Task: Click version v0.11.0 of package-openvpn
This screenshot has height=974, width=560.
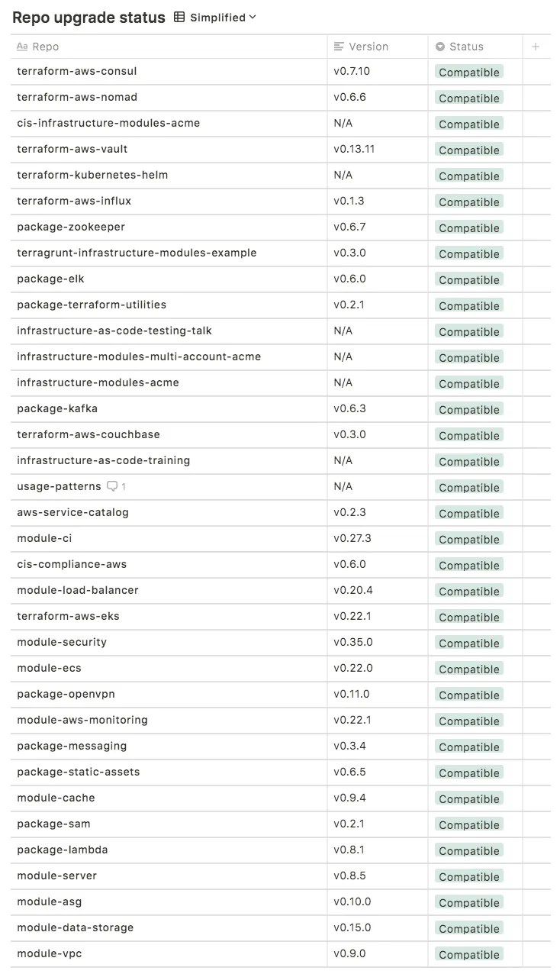Action: click(352, 694)
